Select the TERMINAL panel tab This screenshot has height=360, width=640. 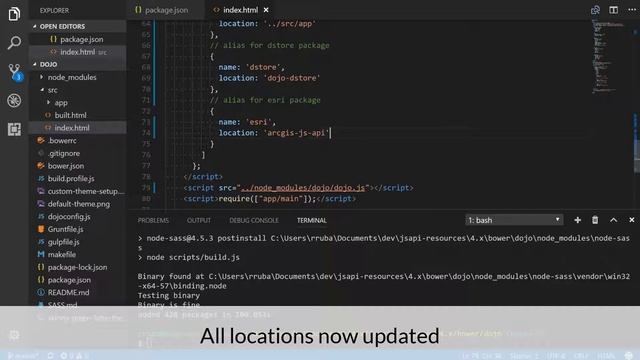[311, 220]
